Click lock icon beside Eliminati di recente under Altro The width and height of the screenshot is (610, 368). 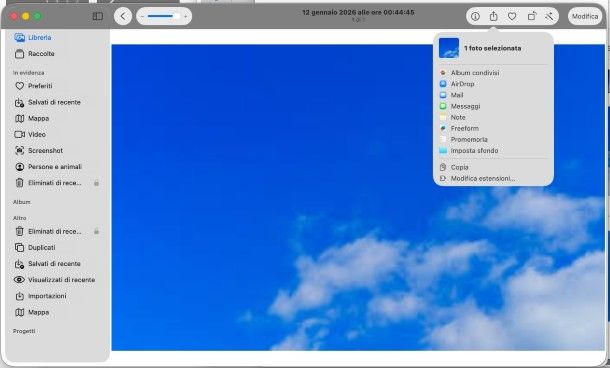click(x=96, y=231)
